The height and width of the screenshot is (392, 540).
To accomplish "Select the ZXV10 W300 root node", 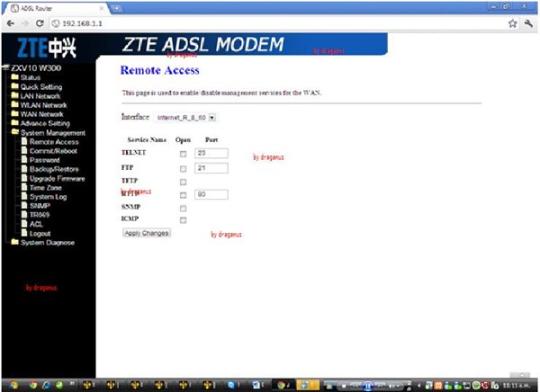I will click(x=36, y=67).
